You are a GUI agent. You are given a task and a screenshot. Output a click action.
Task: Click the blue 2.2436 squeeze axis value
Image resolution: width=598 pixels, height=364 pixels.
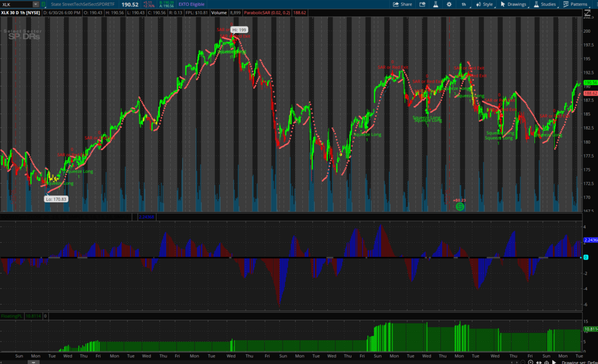590,240
